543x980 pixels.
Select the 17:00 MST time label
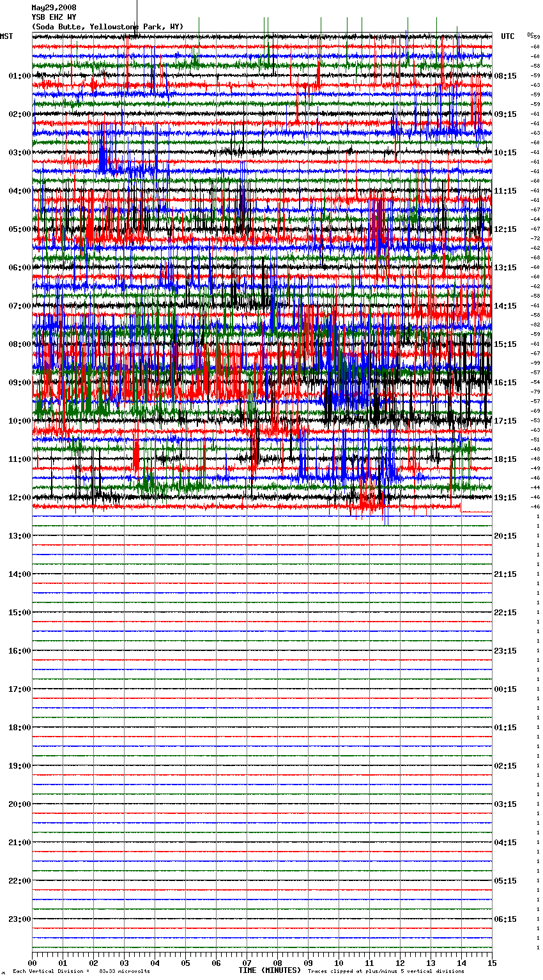coord(20,689)
